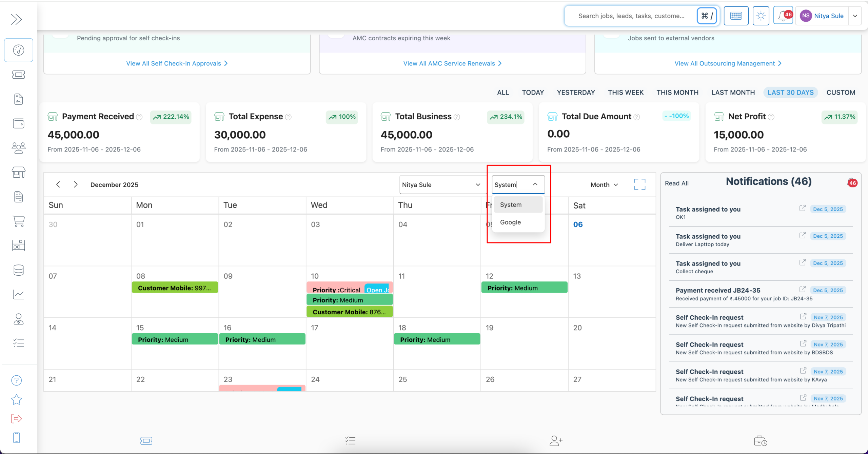Click Read All in notifications panel
This screenshot has width=868, height=454.
[x=676, y=183]
